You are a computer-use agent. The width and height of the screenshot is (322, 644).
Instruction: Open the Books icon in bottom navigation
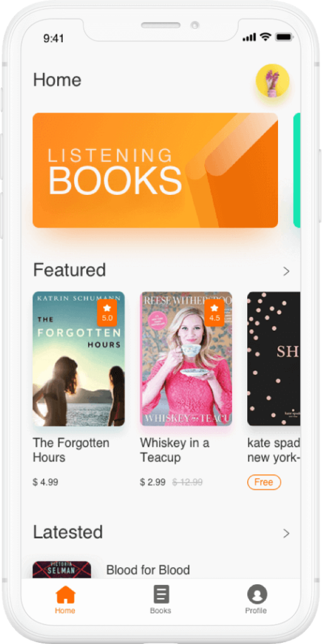click(x=161, y=594)
